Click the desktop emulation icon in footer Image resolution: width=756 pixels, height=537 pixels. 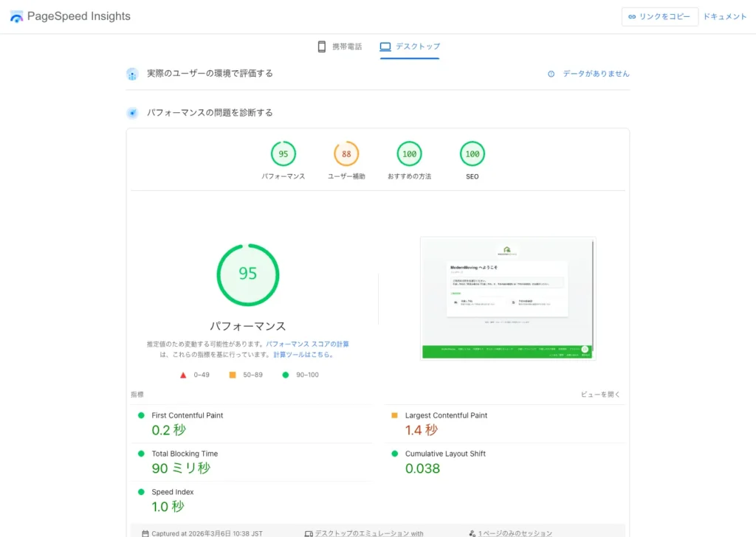[309, 533]
